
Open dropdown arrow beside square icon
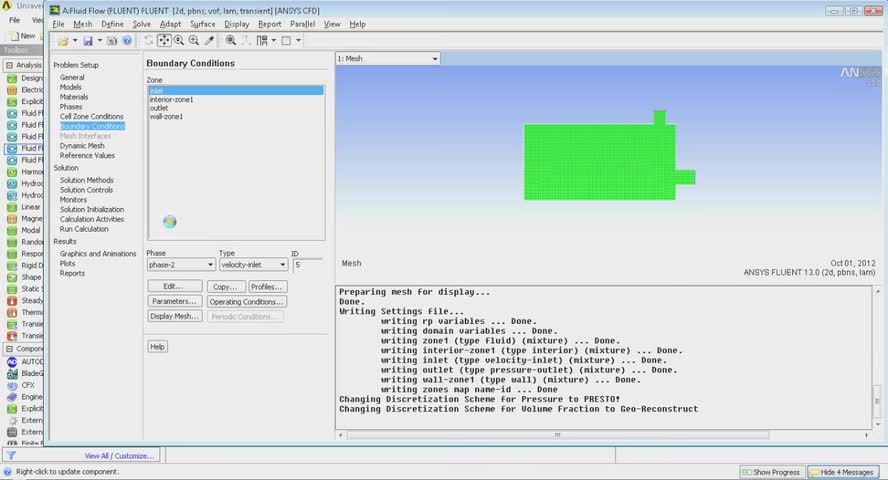pos(298,40)
